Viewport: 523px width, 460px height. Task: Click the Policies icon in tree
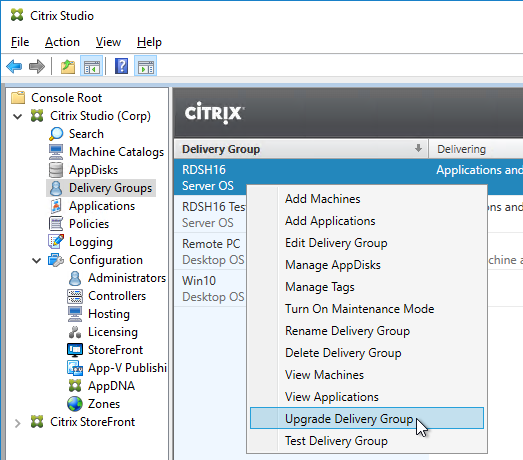[x=56, y=224]
